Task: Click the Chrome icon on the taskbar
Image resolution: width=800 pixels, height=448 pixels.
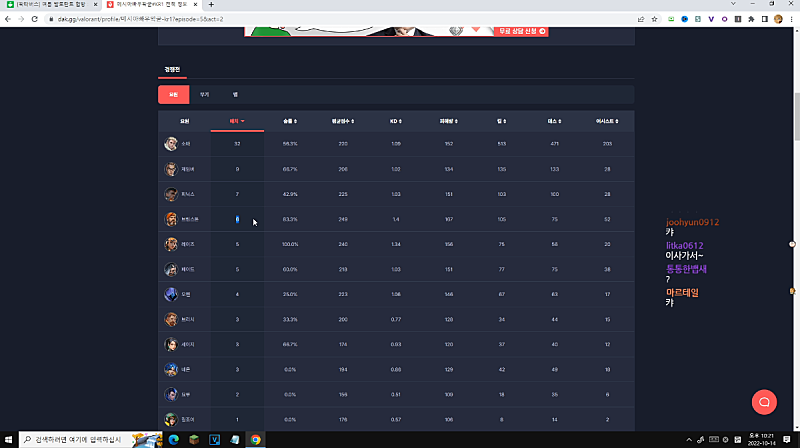Action: pos(255,439)
